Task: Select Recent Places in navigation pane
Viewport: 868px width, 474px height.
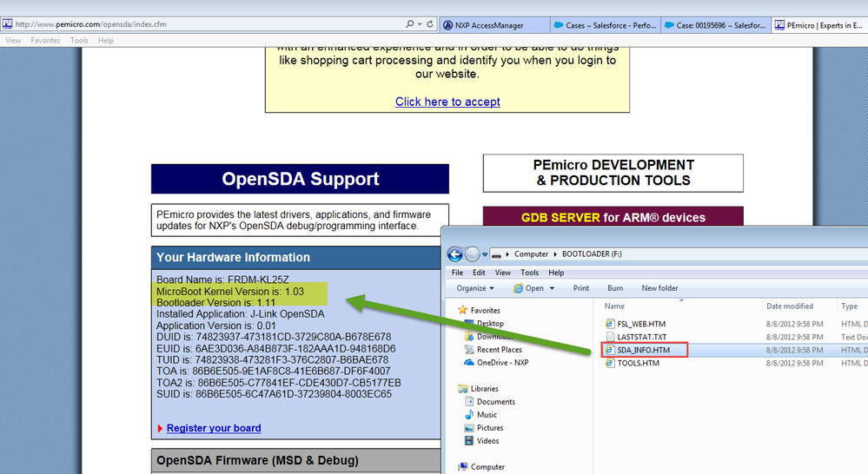Action: point(500,350)
